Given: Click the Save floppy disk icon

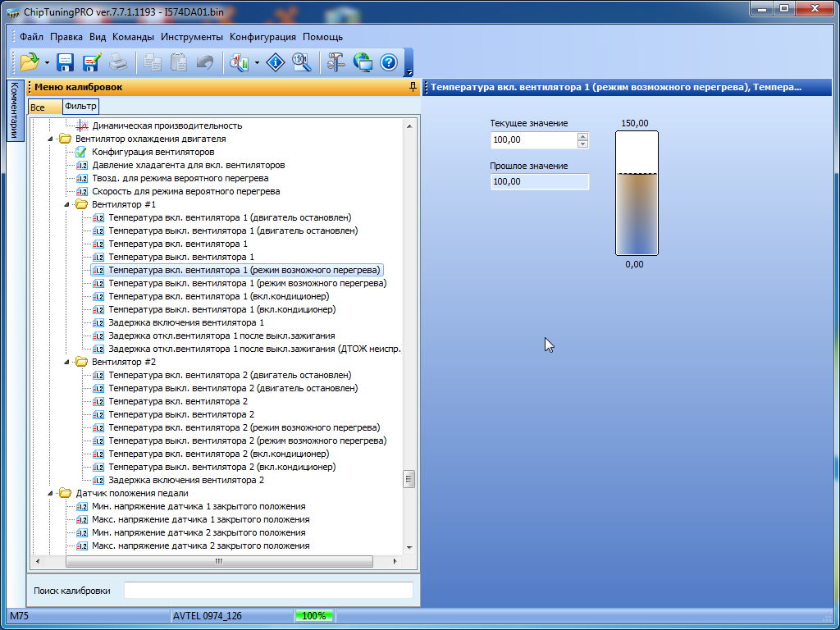Looking at the screenshot, I should (x=65, y=62).
